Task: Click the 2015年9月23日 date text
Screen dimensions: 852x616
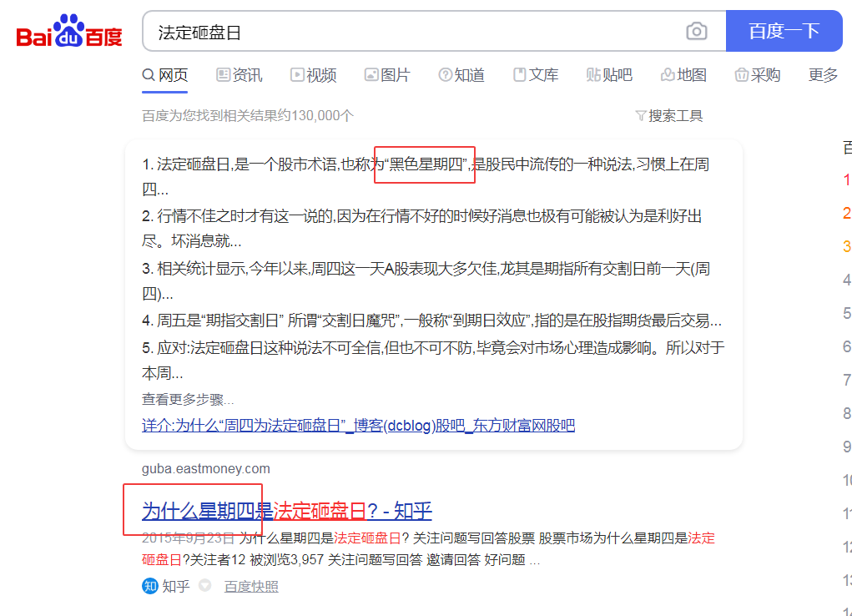Action: pos(188,538)
